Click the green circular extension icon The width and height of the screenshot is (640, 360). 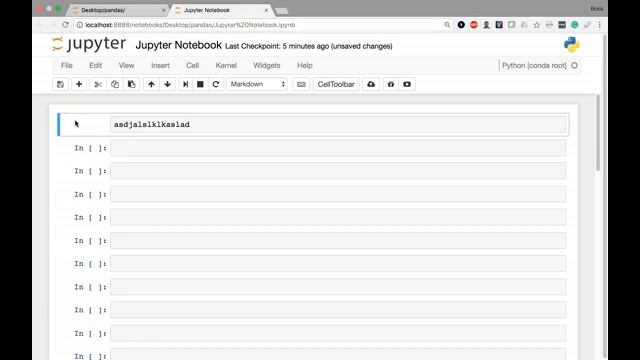point(574,25)
